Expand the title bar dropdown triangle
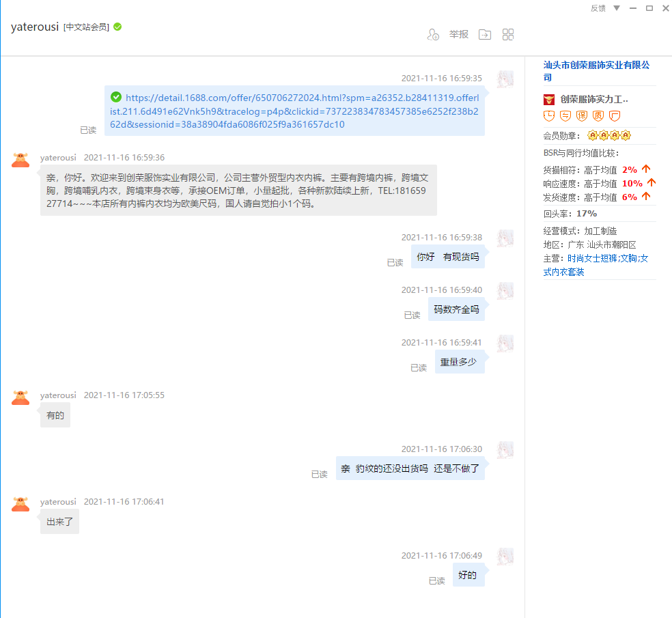Image resolution: width=672 pixels, height=618 pixels. pyautogui.click(x=617, y=8)
